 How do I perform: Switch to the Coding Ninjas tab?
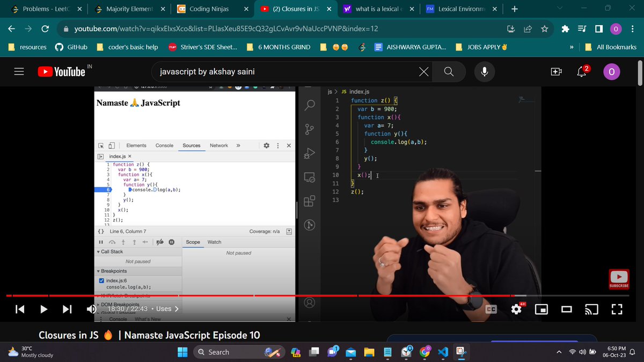[214, 9]
